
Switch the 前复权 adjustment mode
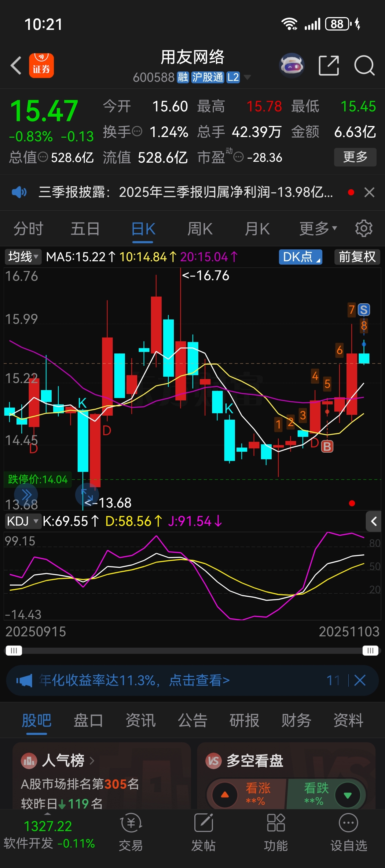coord(357,257)
